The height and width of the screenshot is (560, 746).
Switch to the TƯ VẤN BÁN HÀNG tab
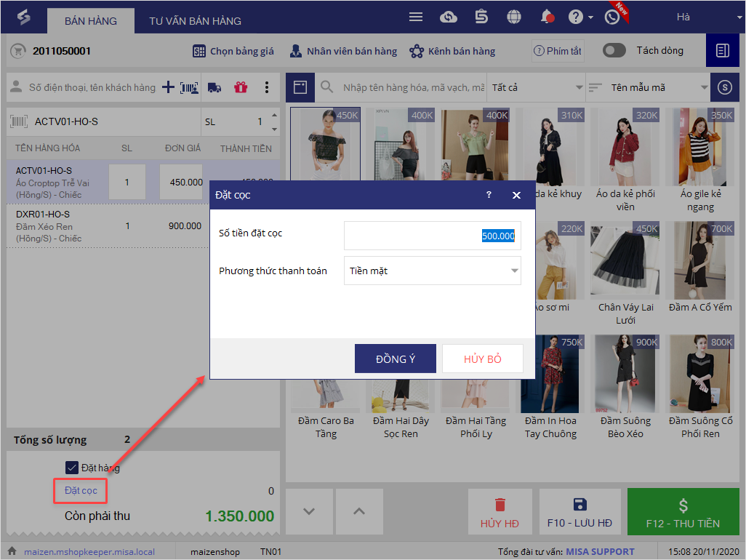pos(195,21)
